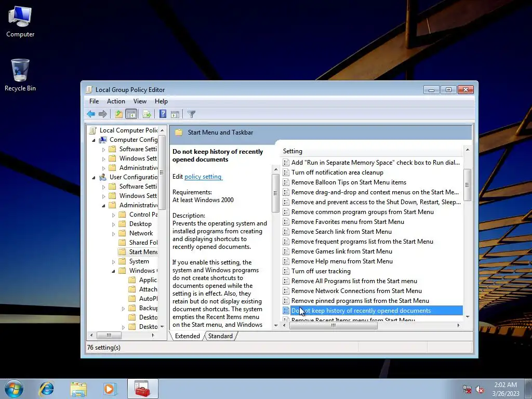This screenshot has width=532, height=399.
Task: Expand the Control Panel tree folder
Action: (113, 215)
